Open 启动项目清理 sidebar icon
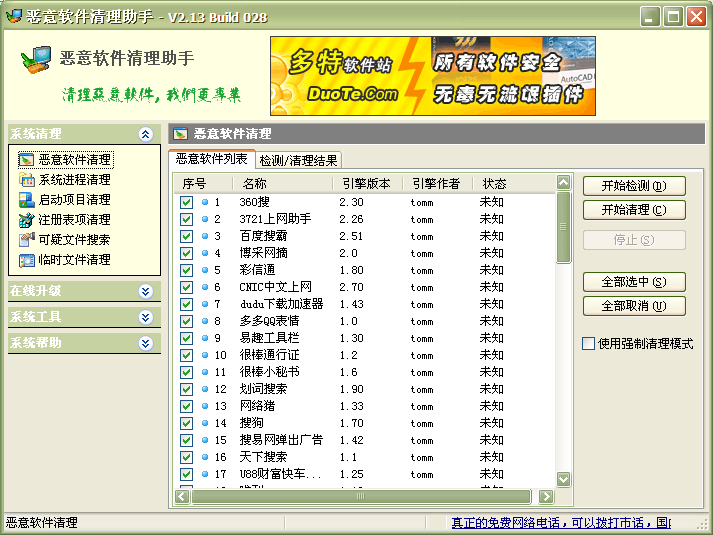 coord(26,200)
